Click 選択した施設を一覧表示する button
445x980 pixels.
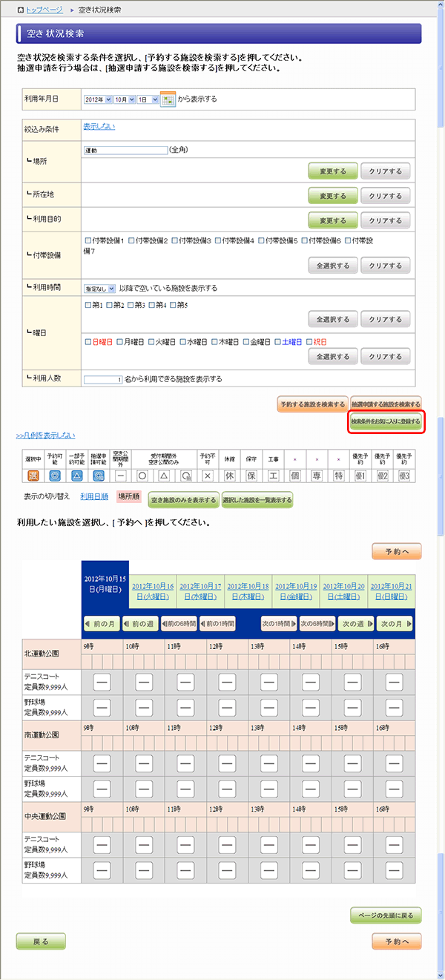click(x=257, y=500)
